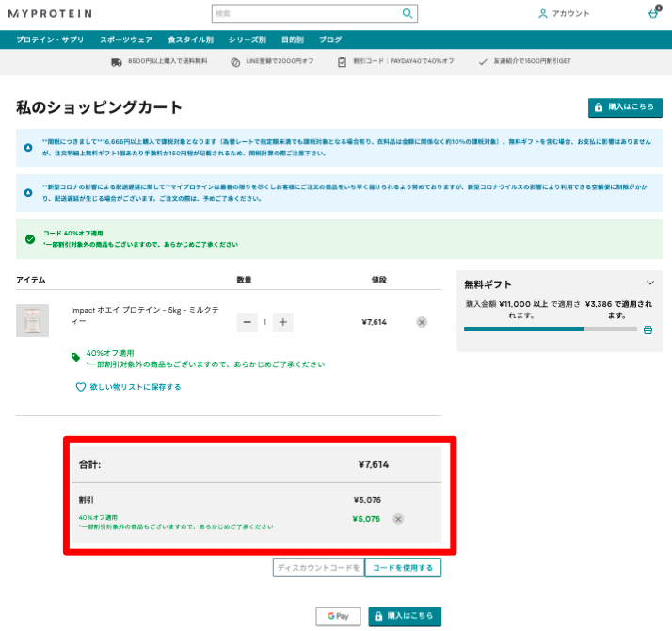Click the green success checkmark icon
The width and height of the screenshot is (672, 631).
click(x=30, y=239)
